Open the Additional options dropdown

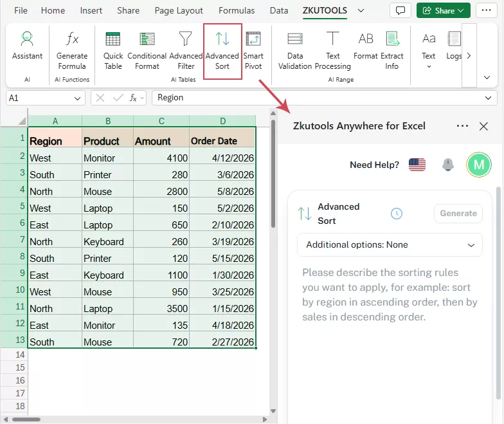(390, 244)
